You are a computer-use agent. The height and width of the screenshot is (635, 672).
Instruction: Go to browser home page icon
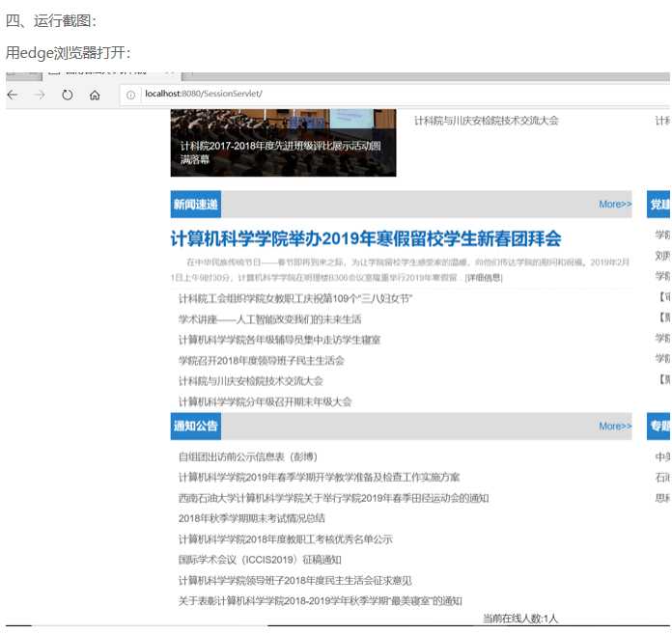click(x=95, y=95)
